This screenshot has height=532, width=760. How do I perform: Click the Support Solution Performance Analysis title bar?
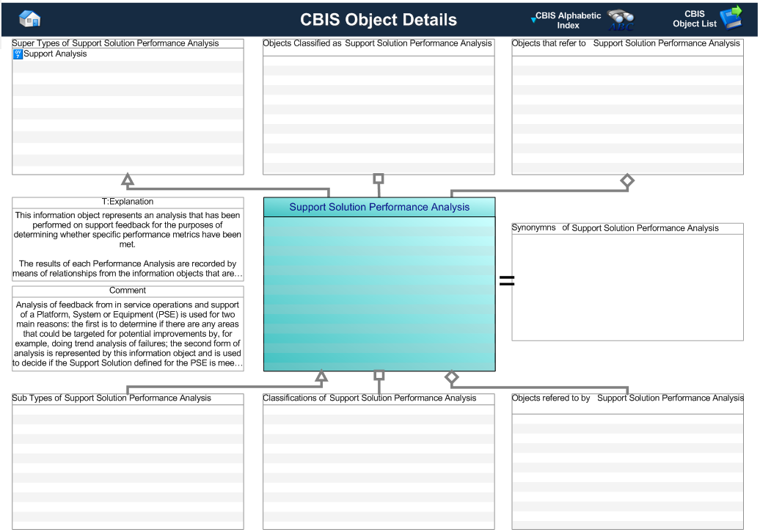pyautogui.click(x=379, y=207)
